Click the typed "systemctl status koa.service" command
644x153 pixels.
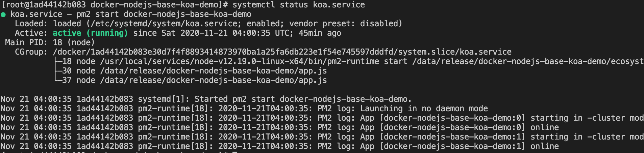point(298,5)
